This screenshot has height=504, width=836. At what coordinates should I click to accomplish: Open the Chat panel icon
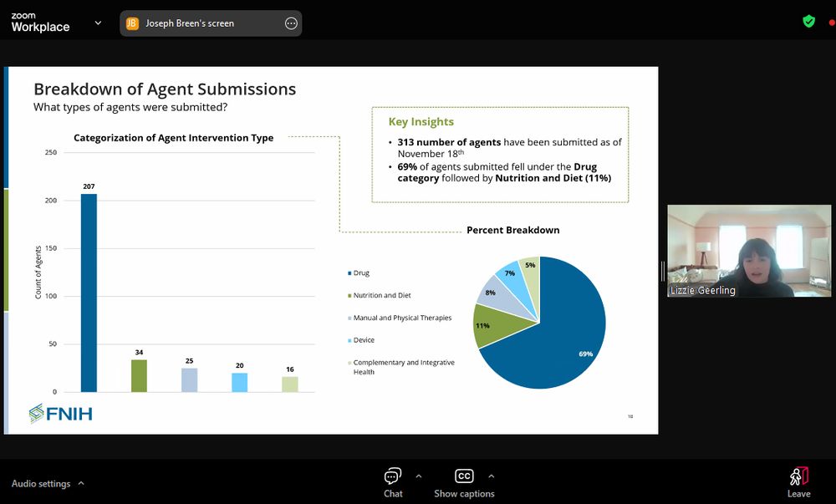[393, 476]
